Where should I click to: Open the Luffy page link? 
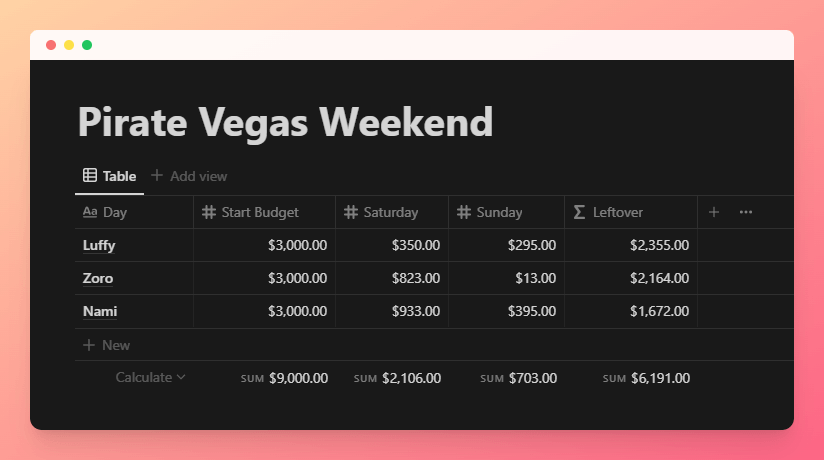coord(99,246)
